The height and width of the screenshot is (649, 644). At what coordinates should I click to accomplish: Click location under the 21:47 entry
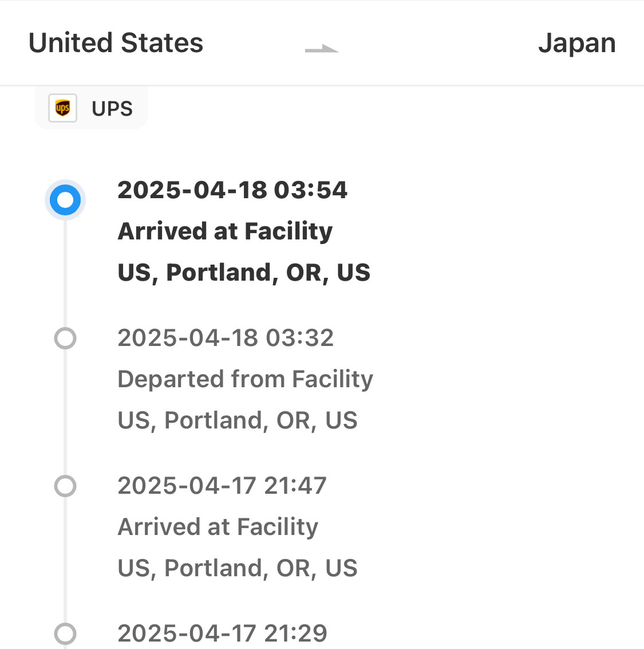point(238,568)
